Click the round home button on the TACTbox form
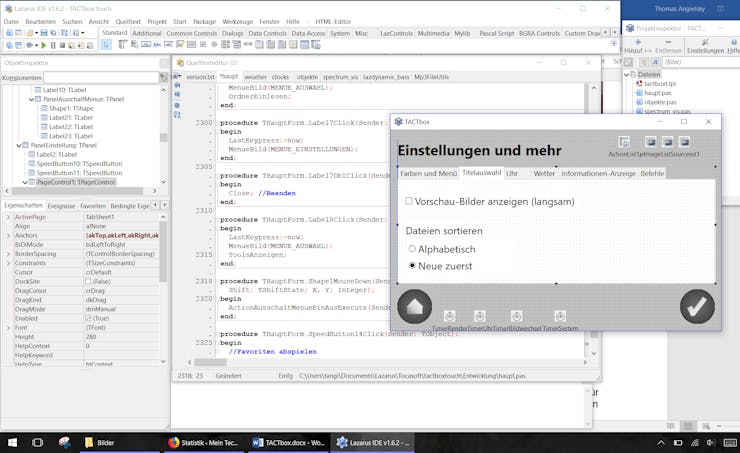 click(x=414, y=307)
